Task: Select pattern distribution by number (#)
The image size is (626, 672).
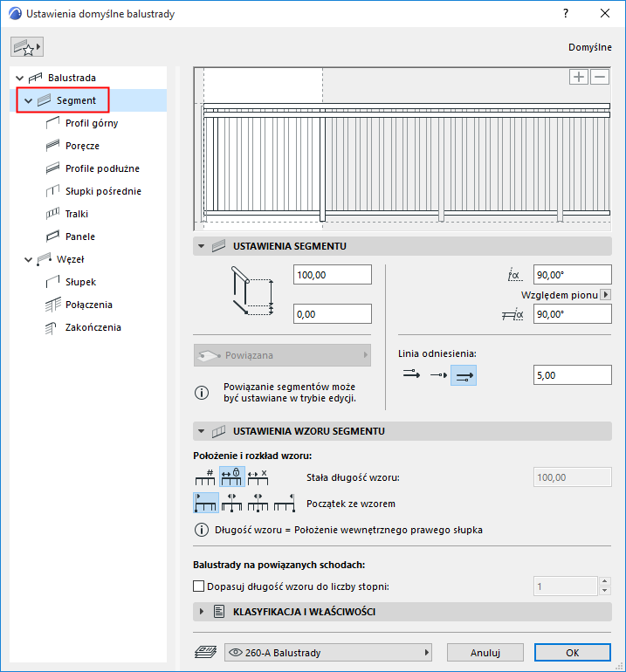Action: click(205, 477)
